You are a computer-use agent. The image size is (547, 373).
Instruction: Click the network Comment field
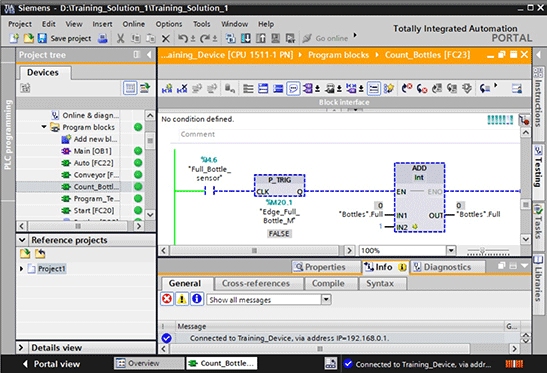pyautogui.click(x=349, y=134)
